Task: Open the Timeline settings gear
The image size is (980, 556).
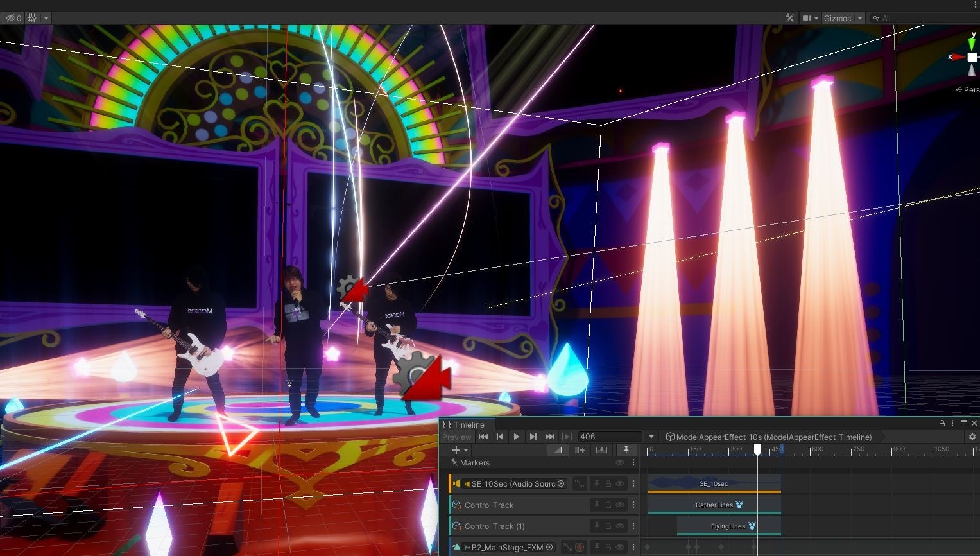Action: [x=972, y=437]
